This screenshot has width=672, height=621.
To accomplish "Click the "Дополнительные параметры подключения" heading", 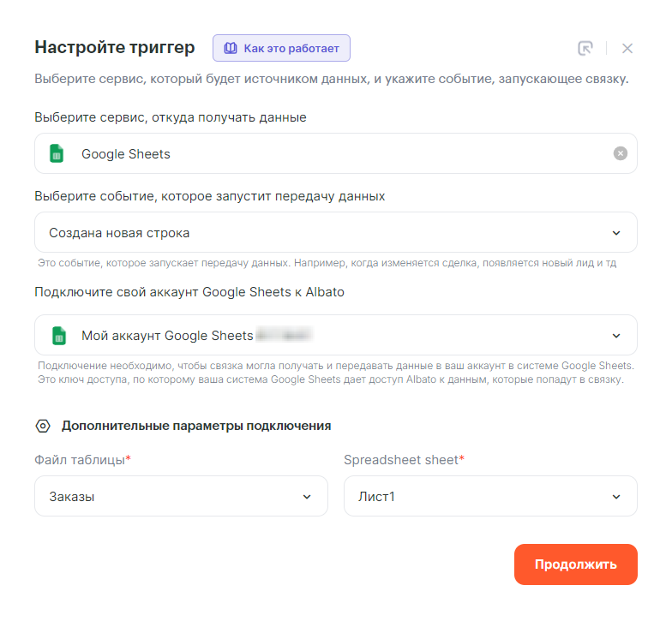I will [x=196, y=426].
